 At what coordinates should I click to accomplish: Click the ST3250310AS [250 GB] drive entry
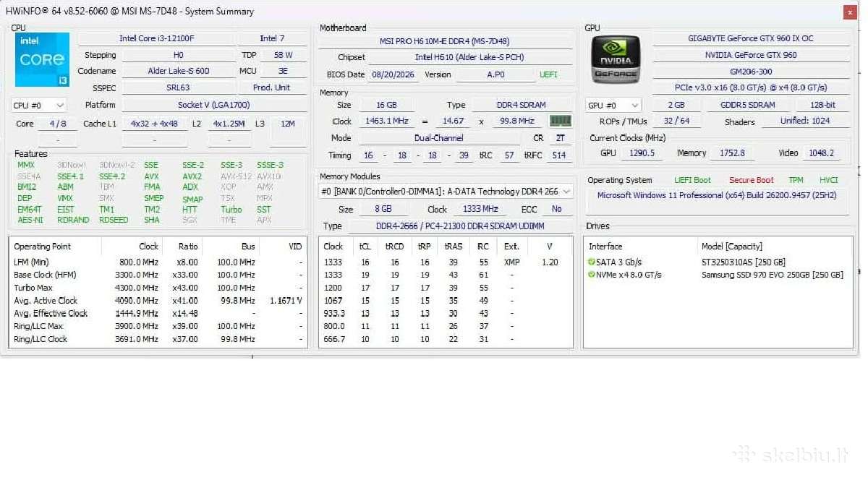(x=744, y=262)
